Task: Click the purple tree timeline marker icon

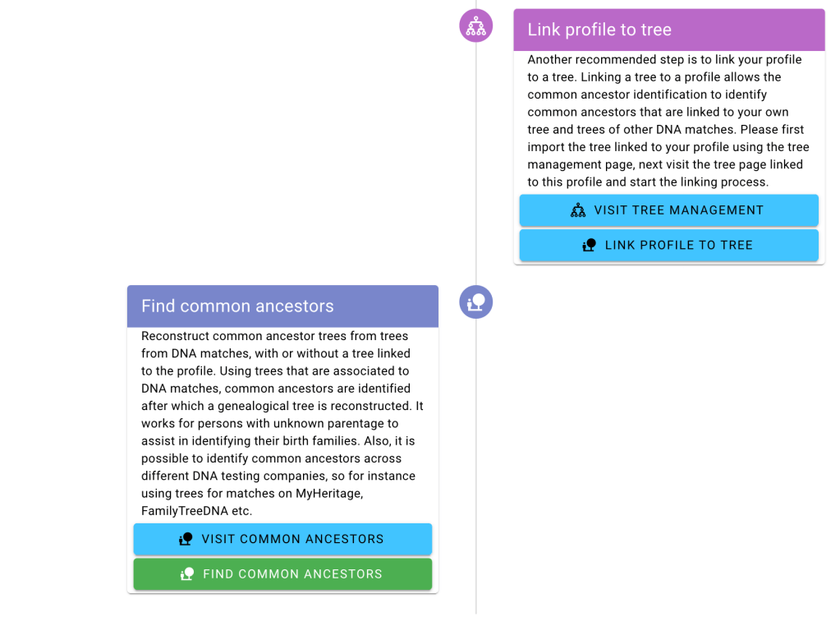Action: point(476,25)
